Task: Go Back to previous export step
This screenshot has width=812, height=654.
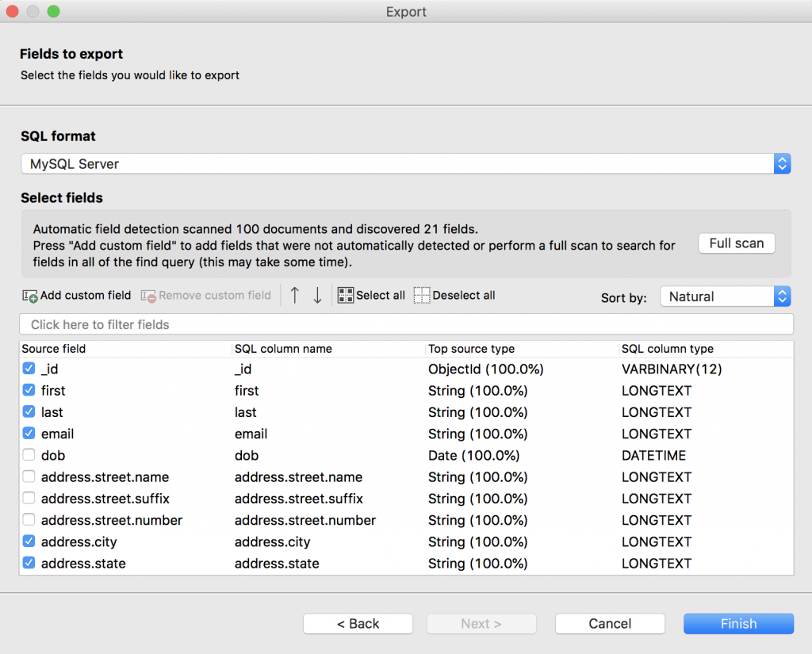Action: tap(358, 623)
